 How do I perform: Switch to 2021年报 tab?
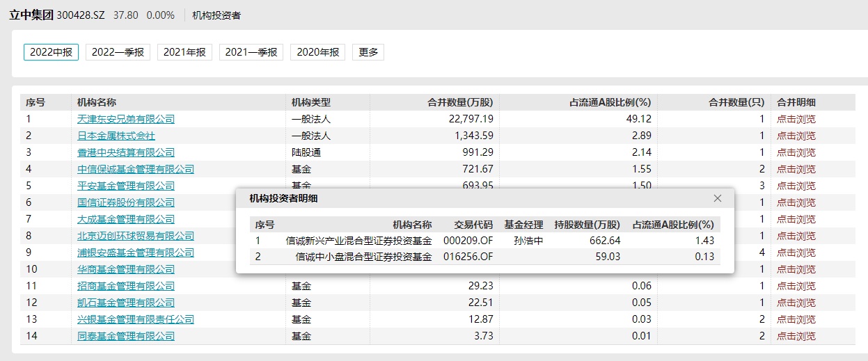tap(185, 52)
